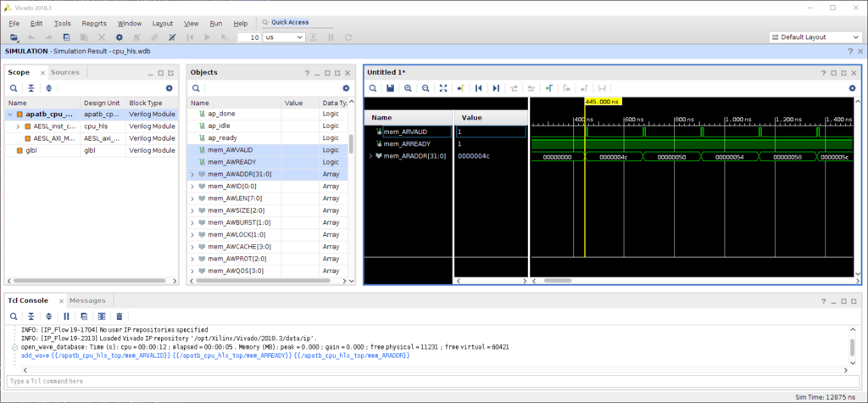Image resolution: width=868 pixels, height=403 pixels.
Task: Zoom out of the waveform
Action: 426,88
